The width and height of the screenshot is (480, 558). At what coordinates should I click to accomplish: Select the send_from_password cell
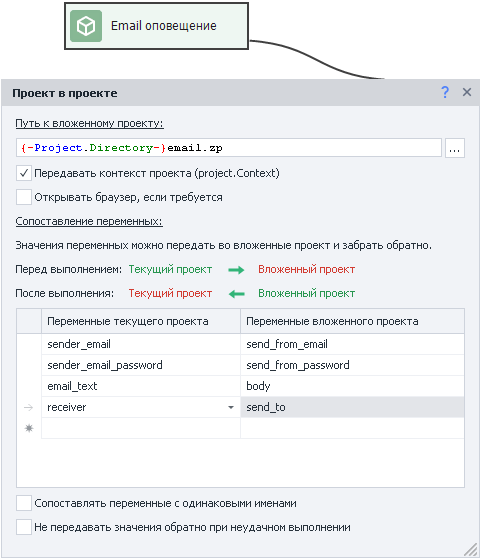pos(352,365)
